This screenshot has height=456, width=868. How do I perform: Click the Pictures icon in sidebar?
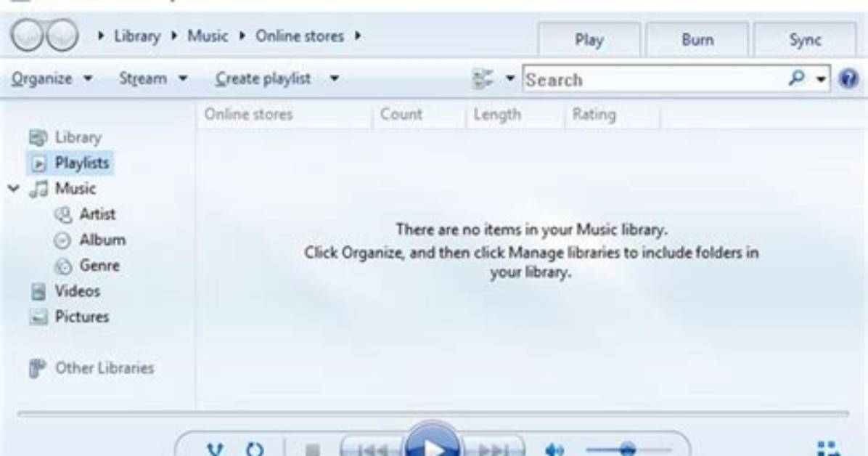pyautogui.click(x=38, y=317)
